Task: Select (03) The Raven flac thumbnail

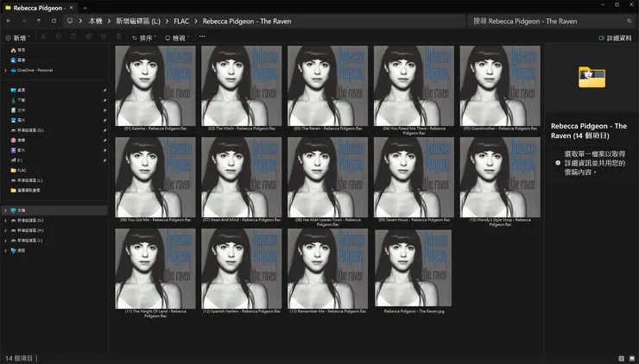Action: pos(327,85)
